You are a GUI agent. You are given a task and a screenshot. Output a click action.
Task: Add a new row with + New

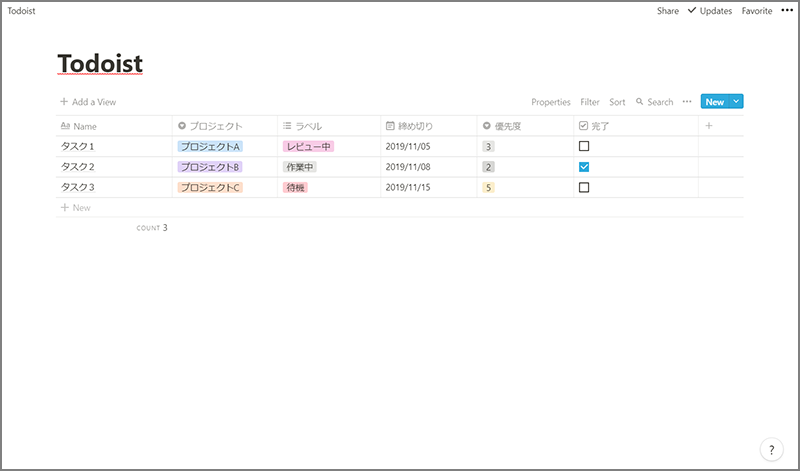tap(76, 207)
